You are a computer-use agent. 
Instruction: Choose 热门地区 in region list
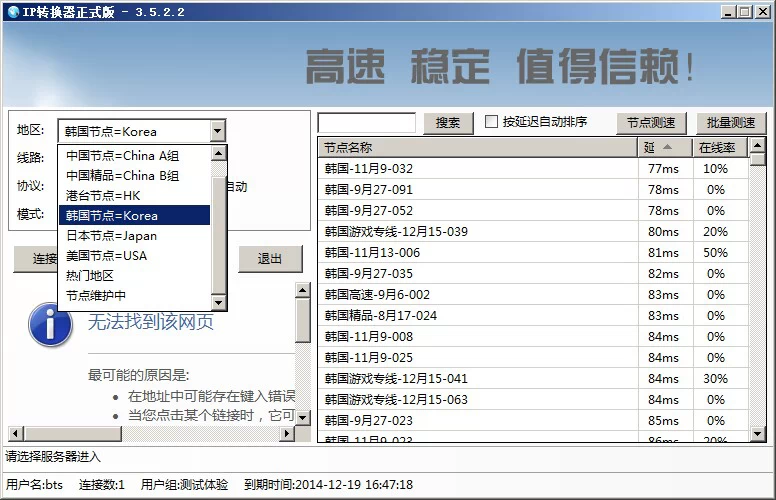coord(90,275)
